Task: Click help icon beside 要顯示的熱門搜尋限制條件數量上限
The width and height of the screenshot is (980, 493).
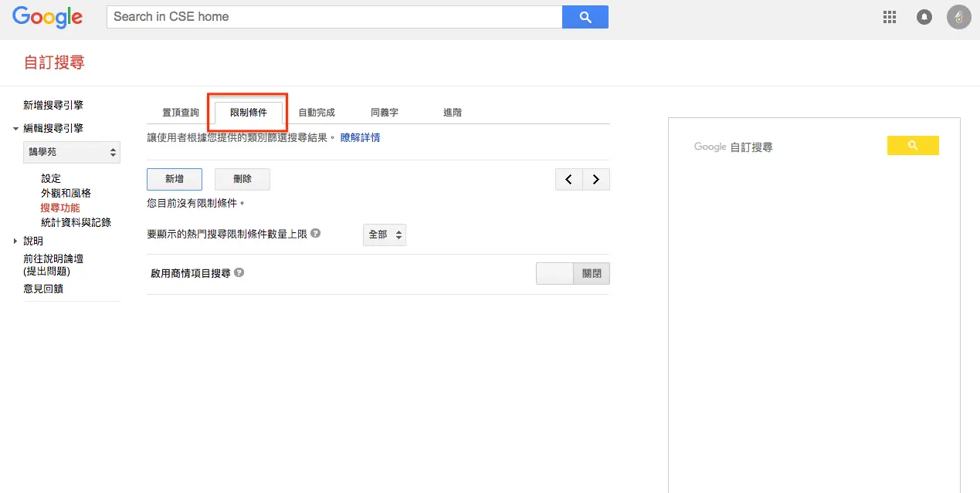Action: [316, 233]
